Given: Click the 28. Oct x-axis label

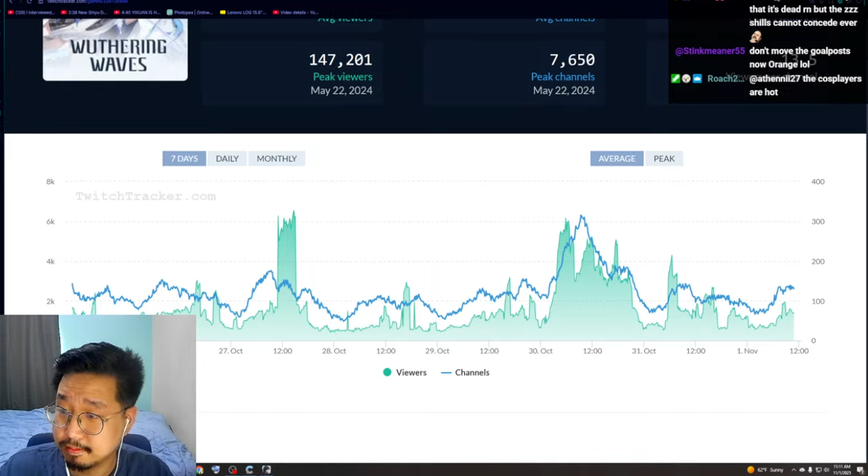Looking at the screenshot, I should 334,351.
